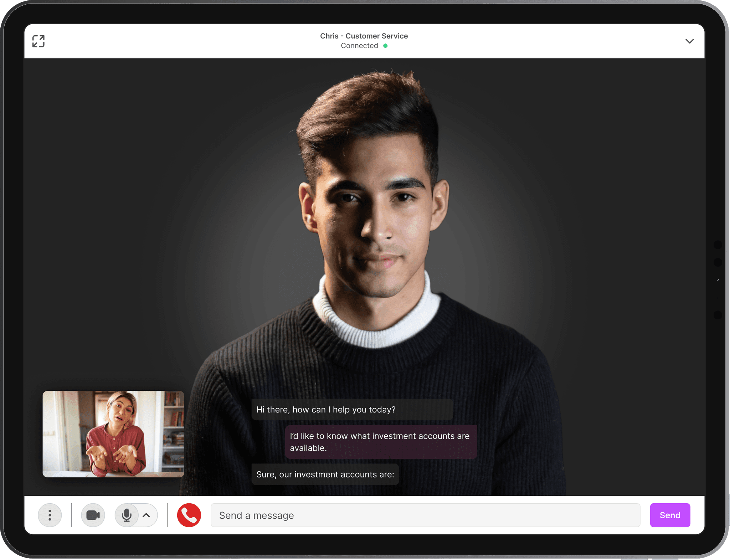End the call with the red phone button
Image resolution: width=730 pixels, height=560 pixels.
click(x=189, y=515)
